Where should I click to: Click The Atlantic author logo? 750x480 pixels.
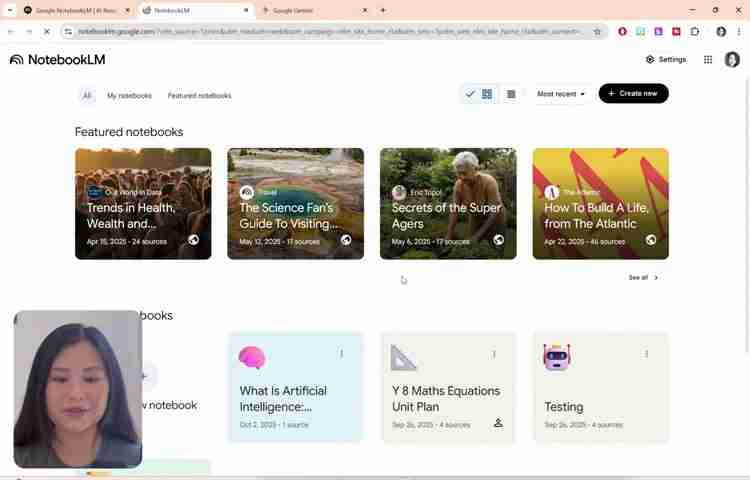551,192
